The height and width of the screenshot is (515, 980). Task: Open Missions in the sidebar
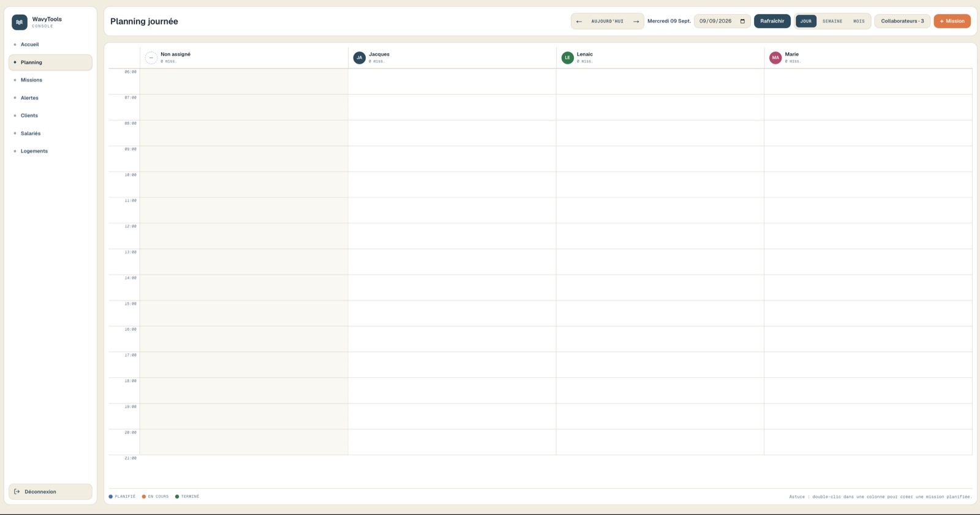coord(50,80)
